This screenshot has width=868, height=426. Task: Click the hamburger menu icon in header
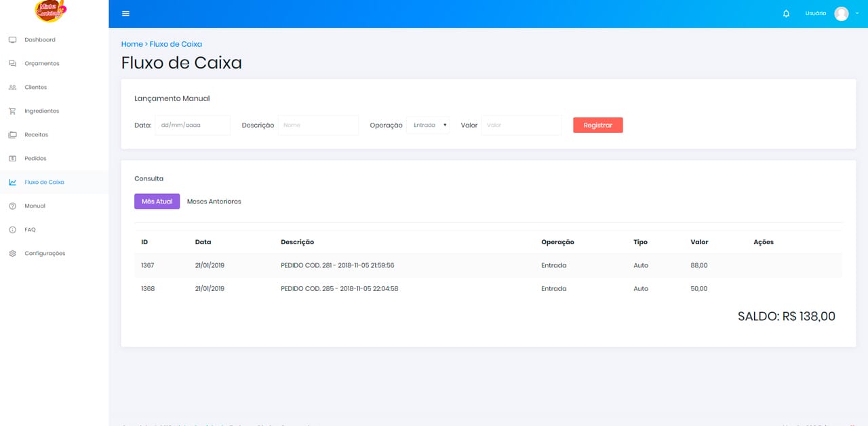(x=125, y=14)
